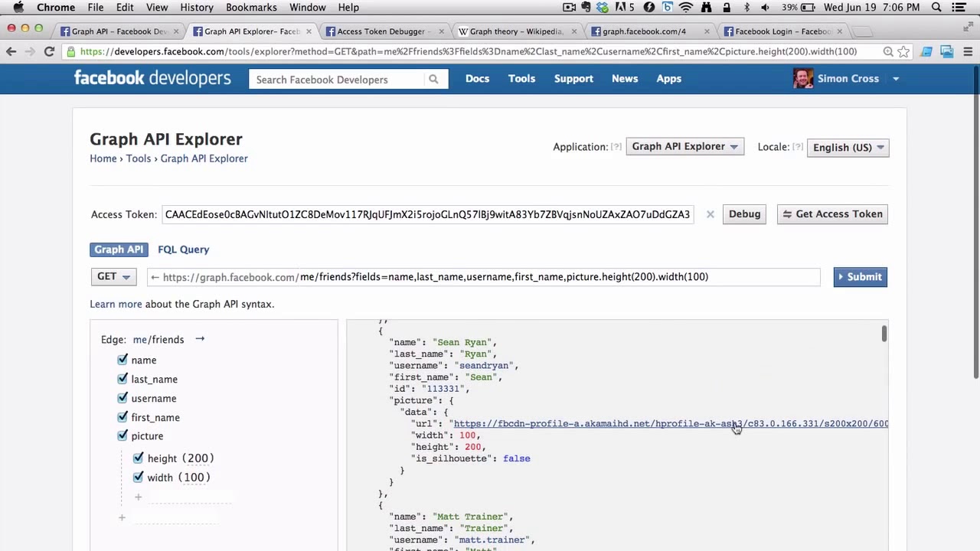Click the Debug button
980x551 pixels.
[x=744, y=214]
